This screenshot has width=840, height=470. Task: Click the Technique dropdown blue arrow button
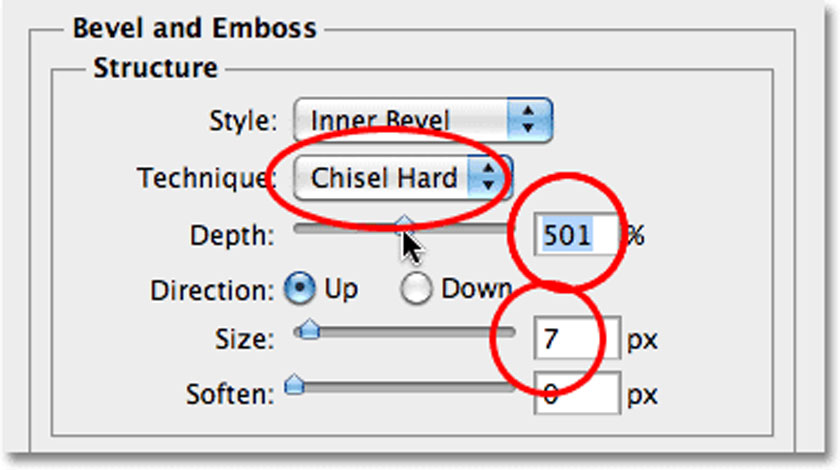pos(489,178)
